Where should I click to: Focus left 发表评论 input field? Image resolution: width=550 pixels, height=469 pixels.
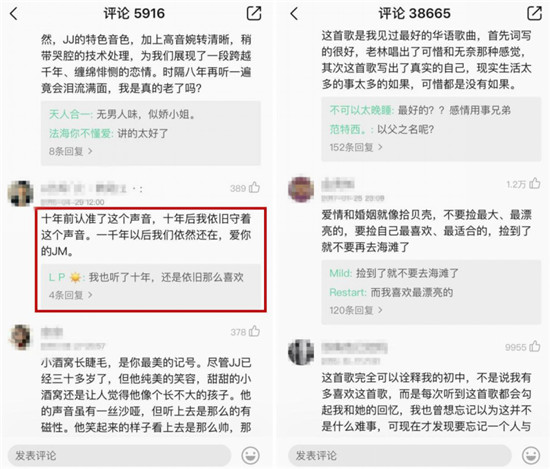point(120,455)
